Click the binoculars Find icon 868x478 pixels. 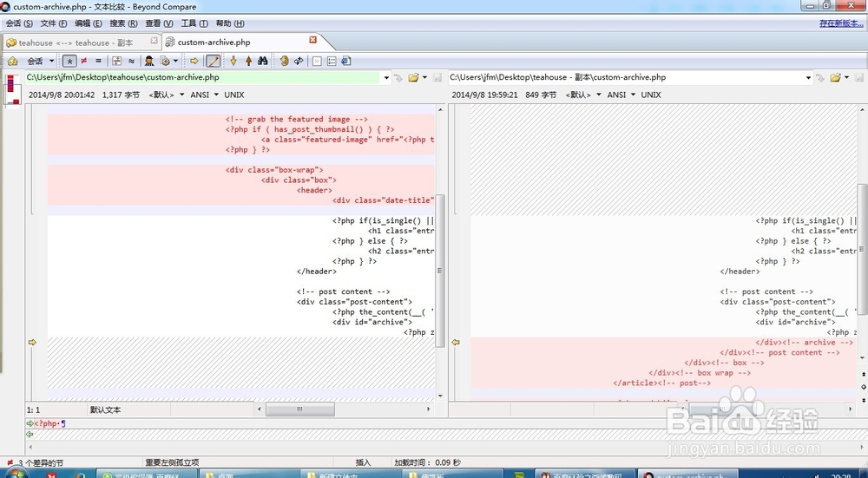tap(263, 61)
